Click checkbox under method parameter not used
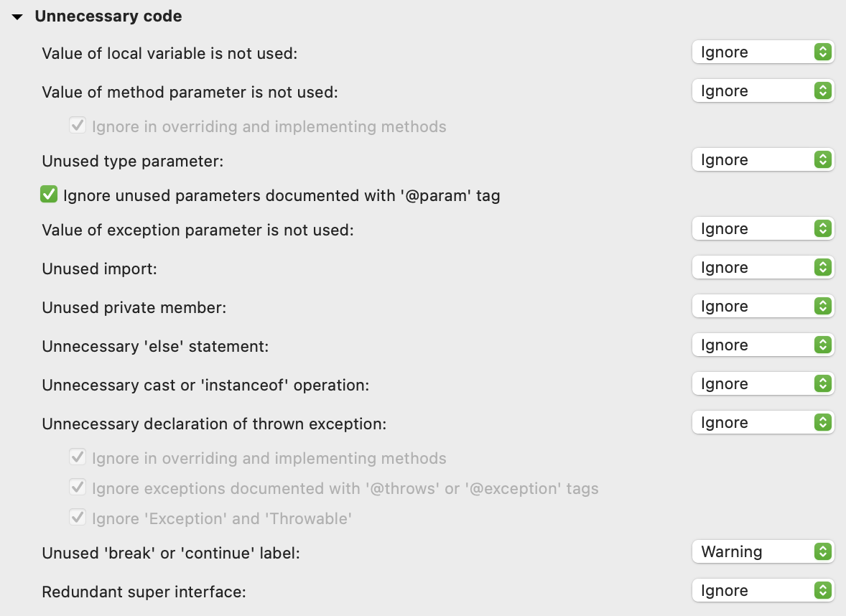The height and width of the screenshot is (616, 846). click(x=78, y=126)
